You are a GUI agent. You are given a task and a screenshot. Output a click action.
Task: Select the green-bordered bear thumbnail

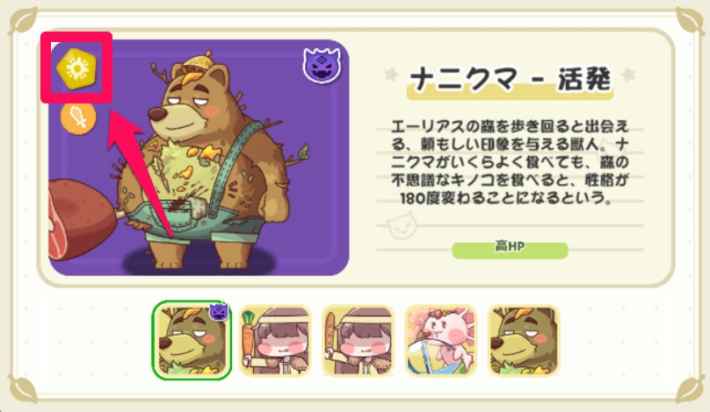pyautogui.click(x=192, y=340)
